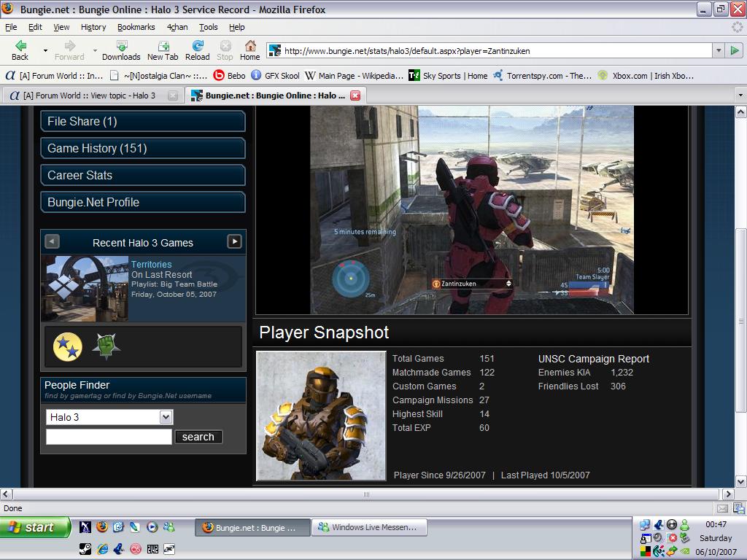The image size is (747, 560).
Task: Click the People Finder text field
Action: tap(109, 437)
